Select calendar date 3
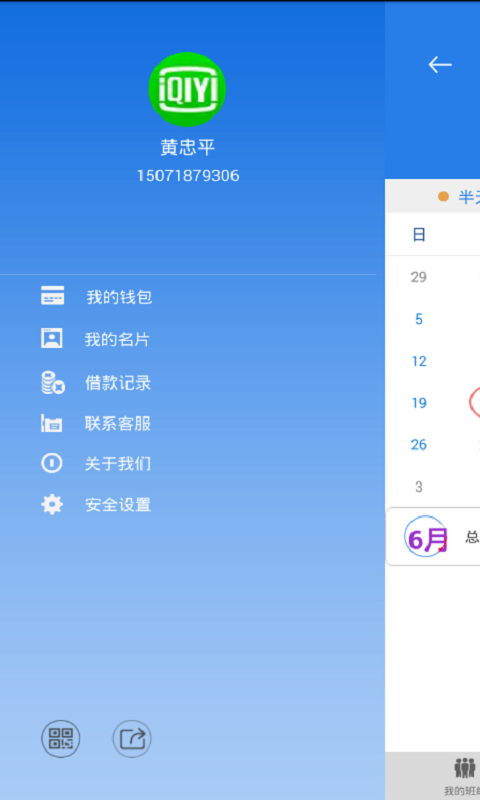Screen dimensions: 480x800 point(419,487)
